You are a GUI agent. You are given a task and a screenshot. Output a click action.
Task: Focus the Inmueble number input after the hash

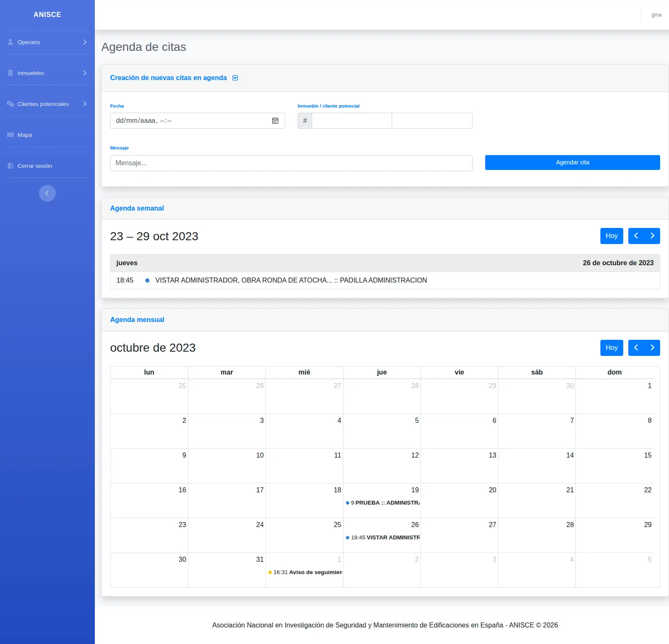tap(352, 121)
